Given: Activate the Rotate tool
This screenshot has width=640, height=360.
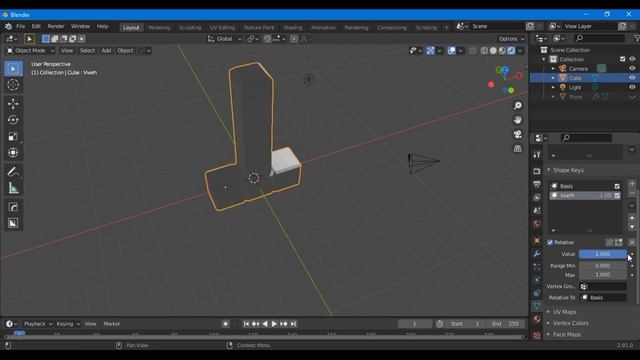Looking at the screenshot, I should point(13,120).
